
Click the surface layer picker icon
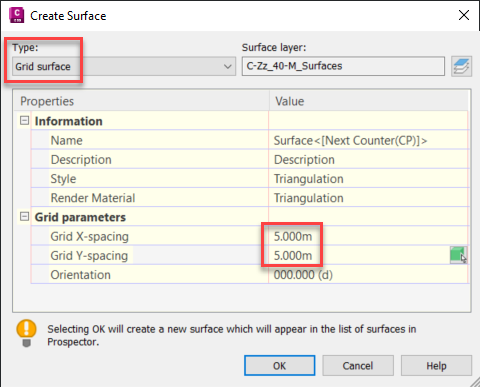(461, 66)
